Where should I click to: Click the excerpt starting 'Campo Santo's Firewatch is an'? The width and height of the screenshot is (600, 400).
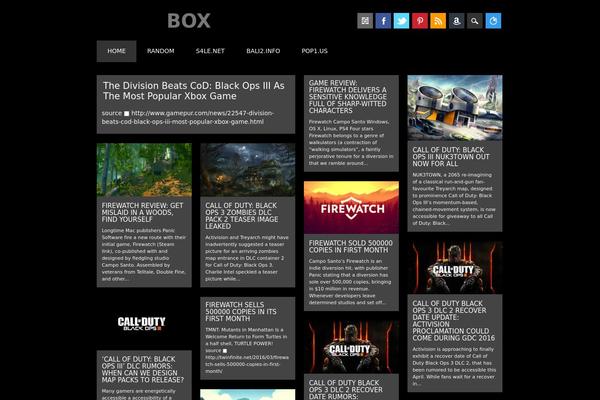point(350,282)
